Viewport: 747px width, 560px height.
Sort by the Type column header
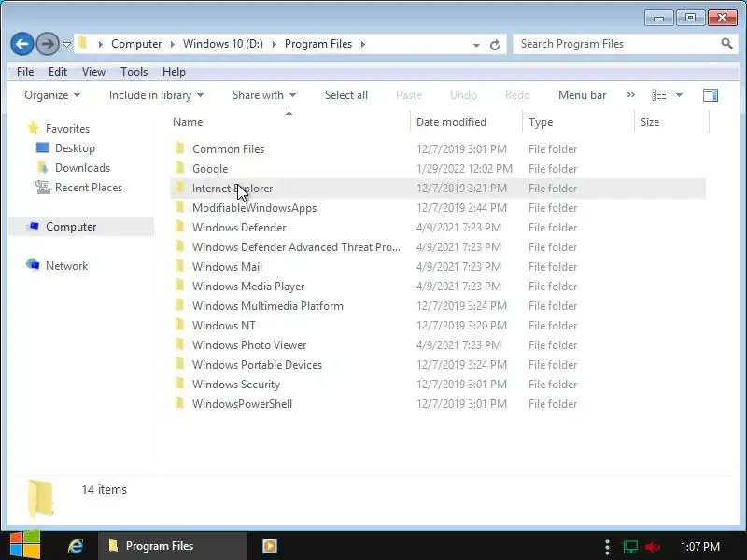pos(541,122)
